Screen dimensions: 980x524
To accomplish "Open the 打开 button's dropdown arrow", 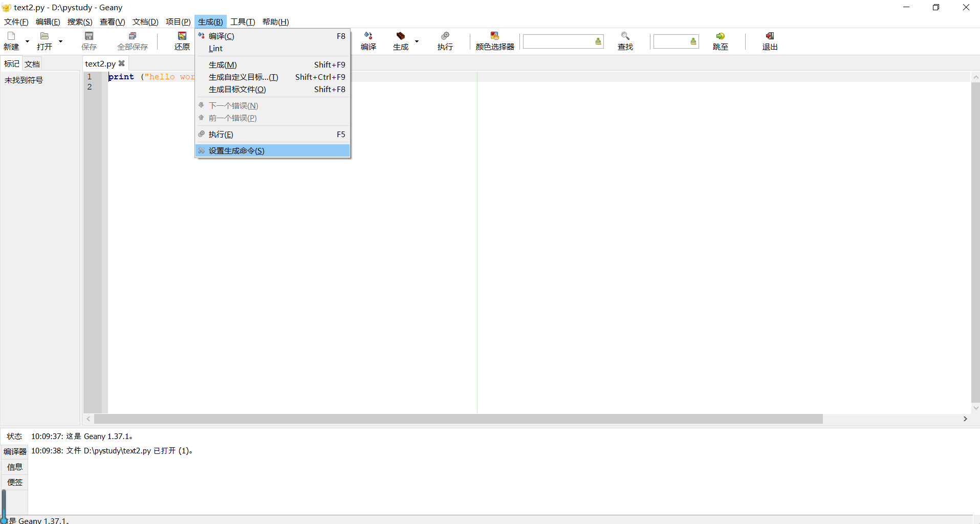I will (x=60, y=41).
